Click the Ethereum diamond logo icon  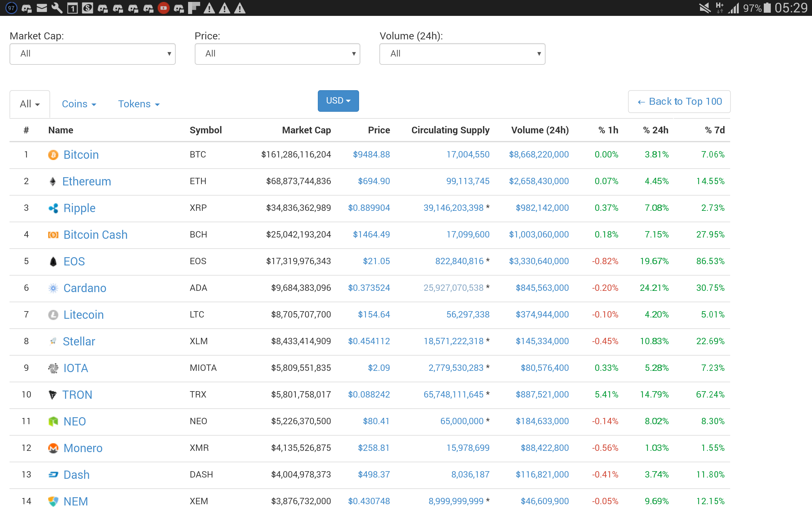[x=53, y=181]
